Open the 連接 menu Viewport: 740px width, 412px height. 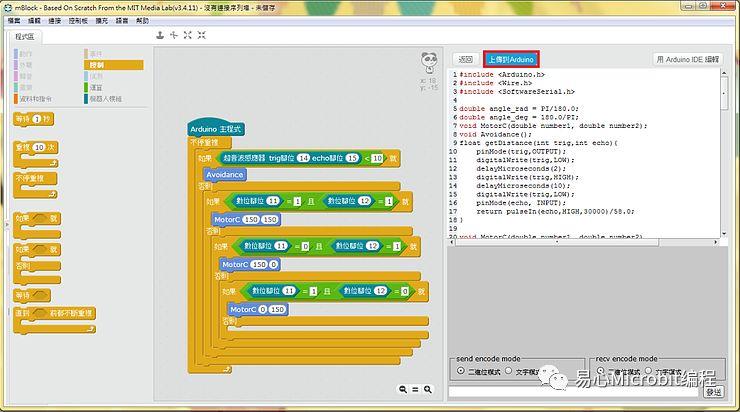tap(55, 21)
